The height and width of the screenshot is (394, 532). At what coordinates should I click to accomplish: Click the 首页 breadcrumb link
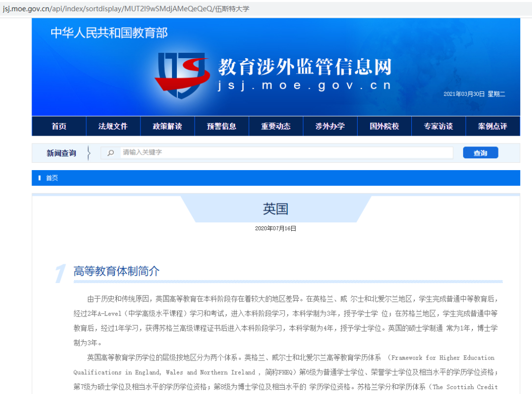[x=52, y=178]
